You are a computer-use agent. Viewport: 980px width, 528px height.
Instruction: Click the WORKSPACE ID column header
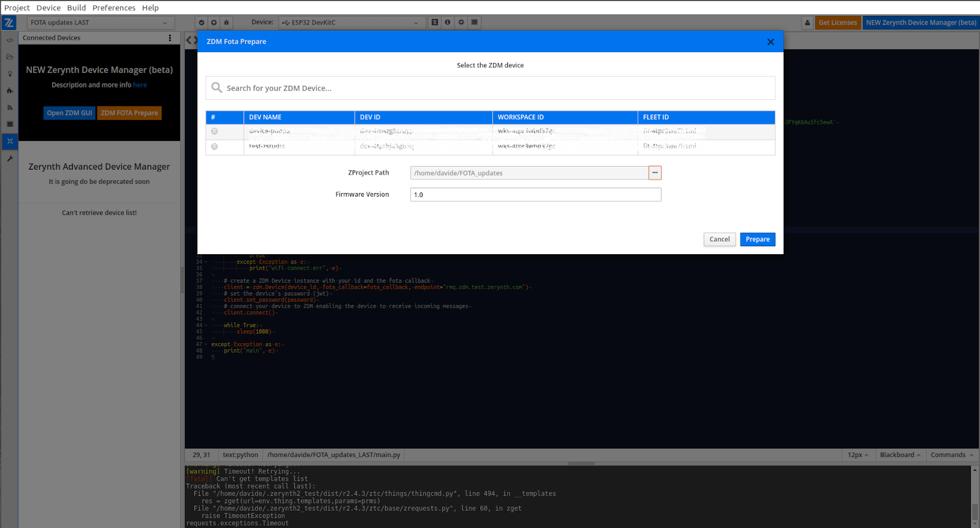tap(565, 117)
